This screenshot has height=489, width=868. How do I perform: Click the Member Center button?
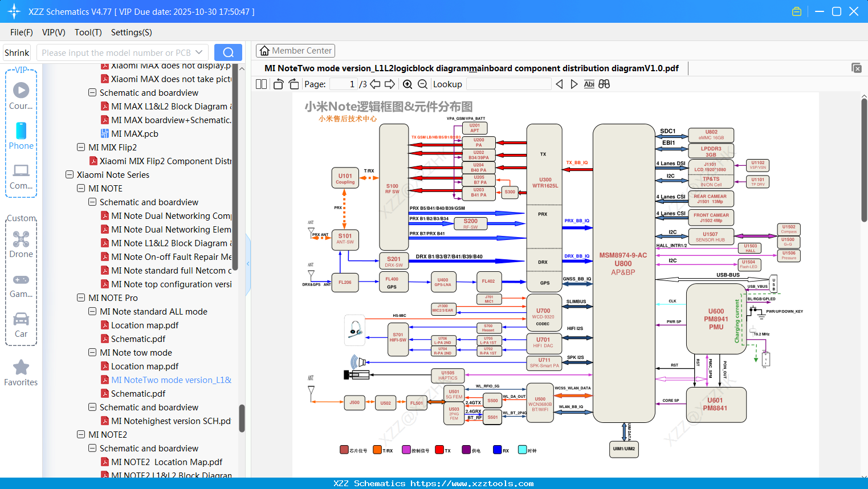click(x=295, y=51)
